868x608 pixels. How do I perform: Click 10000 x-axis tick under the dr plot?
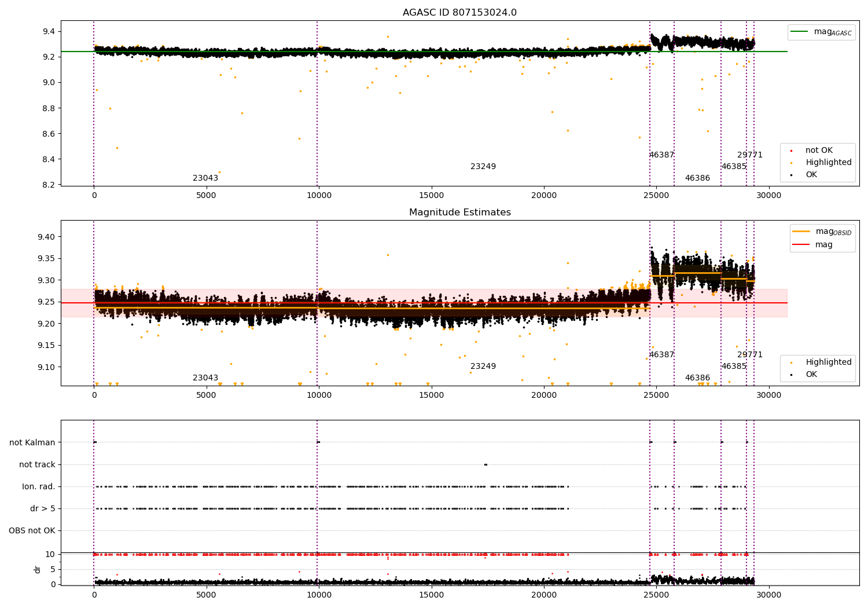(319, 595)
